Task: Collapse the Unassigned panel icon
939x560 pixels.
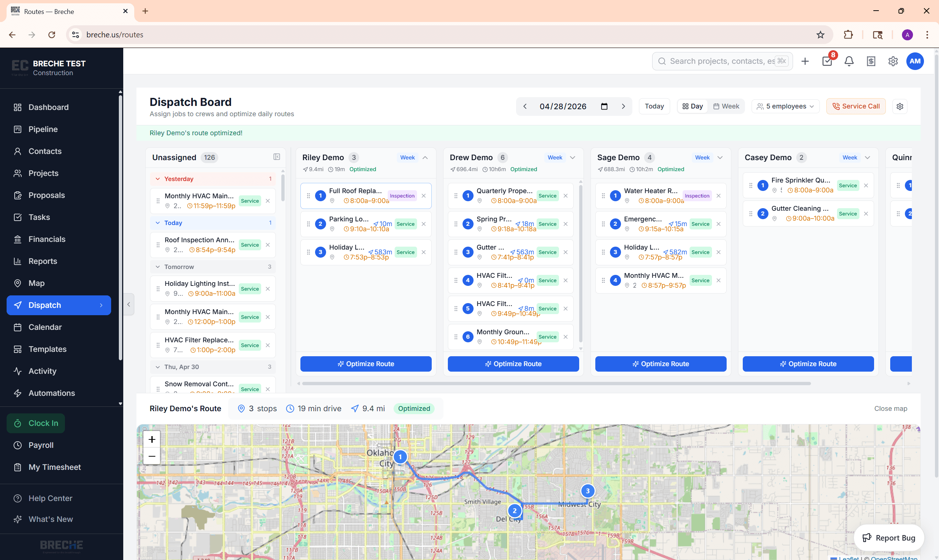Action: pyautogui.click(x=277, y=157)
